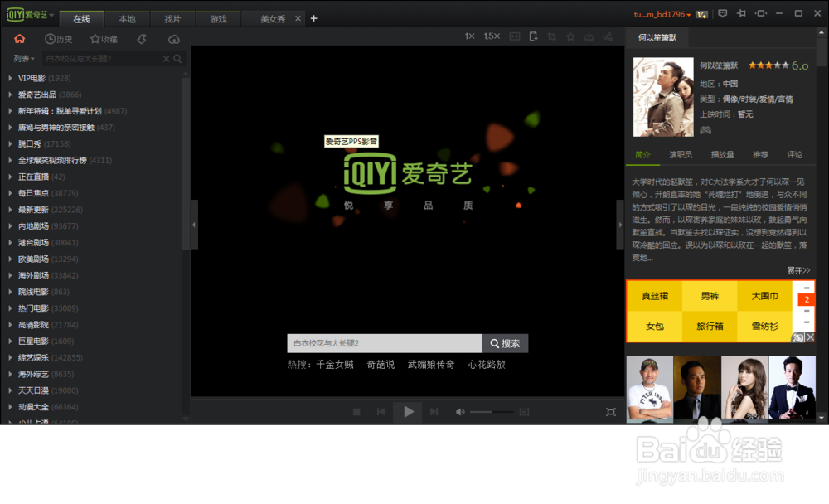Click the VIP badge icon in title bar
829x504 pixels.
[701, 14]
